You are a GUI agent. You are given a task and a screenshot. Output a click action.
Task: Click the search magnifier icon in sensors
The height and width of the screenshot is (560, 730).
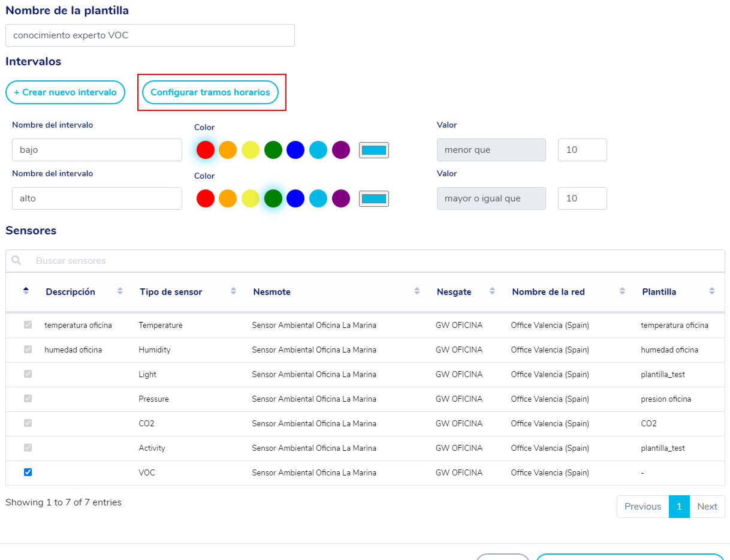[16, 261]
